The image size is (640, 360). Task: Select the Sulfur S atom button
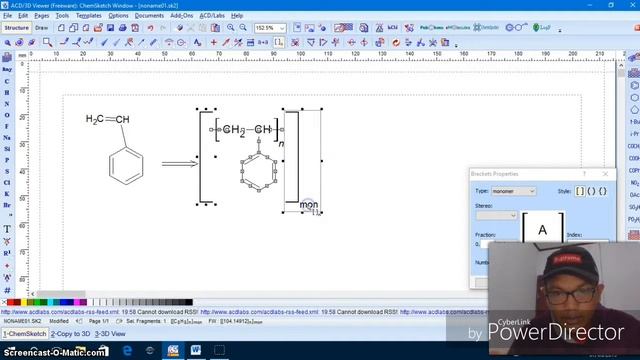point(7,171)
